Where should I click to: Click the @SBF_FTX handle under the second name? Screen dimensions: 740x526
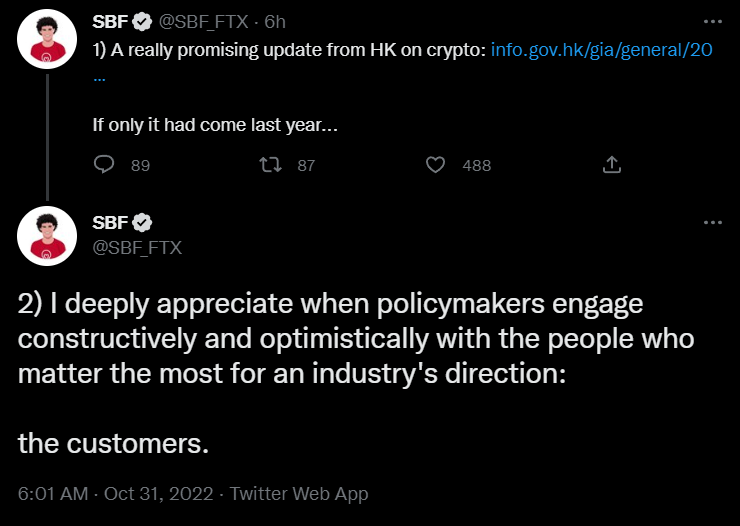point(137,247)
